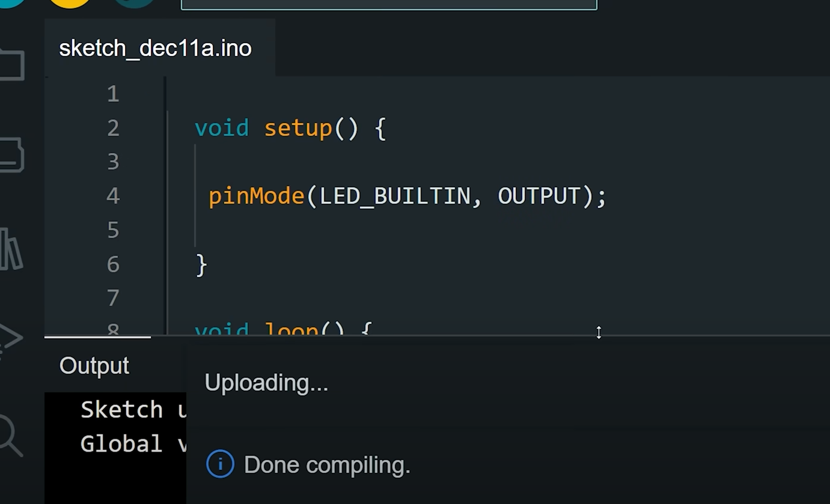Image resolution: width=830 pixels, height=504 pixels.
Task: Open the Debug sidebar panel icon
Action: [11, 339]
